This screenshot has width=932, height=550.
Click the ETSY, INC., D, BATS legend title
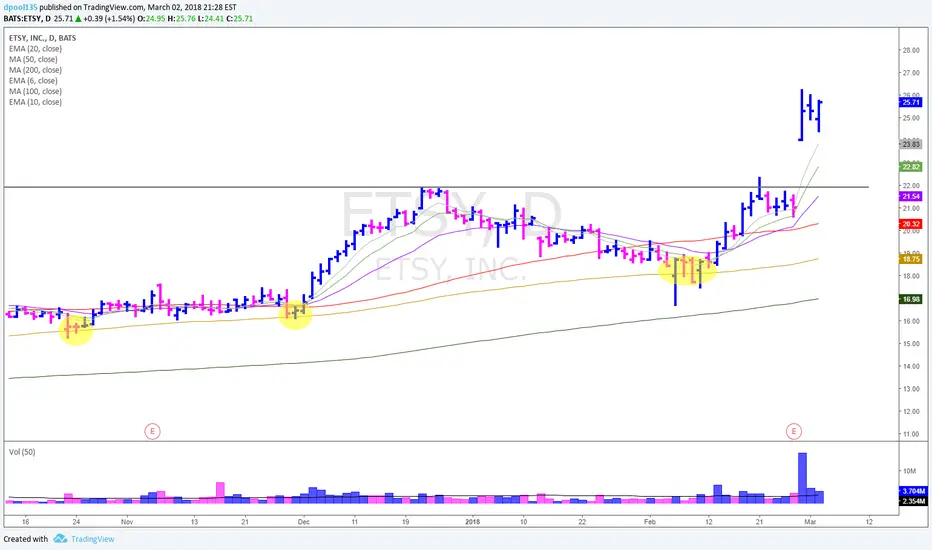(x=42, y=38)
